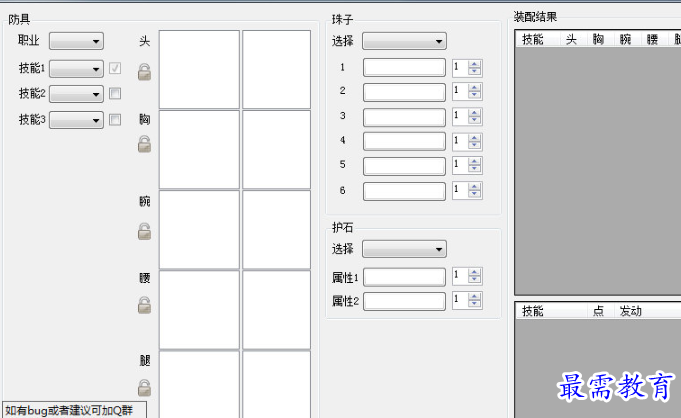This screenshot has height=418, width=681.
Task: Click the 属性1 text field
Action: tap(404, 277)
